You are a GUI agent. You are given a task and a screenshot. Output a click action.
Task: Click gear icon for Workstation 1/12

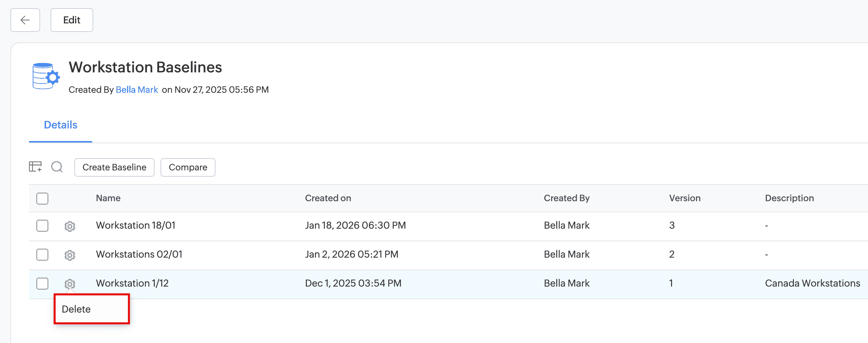click(70, 284)
